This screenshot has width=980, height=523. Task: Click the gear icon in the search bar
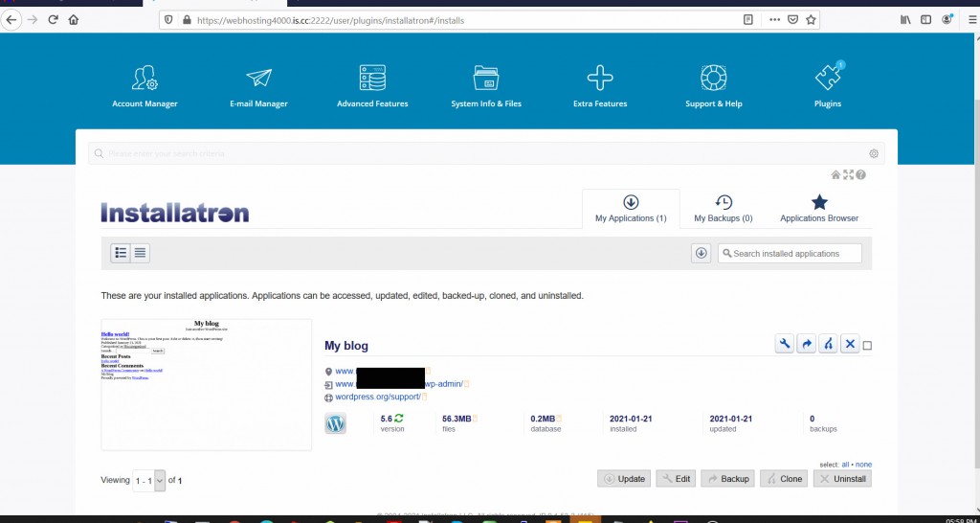[x=874, y=153]
